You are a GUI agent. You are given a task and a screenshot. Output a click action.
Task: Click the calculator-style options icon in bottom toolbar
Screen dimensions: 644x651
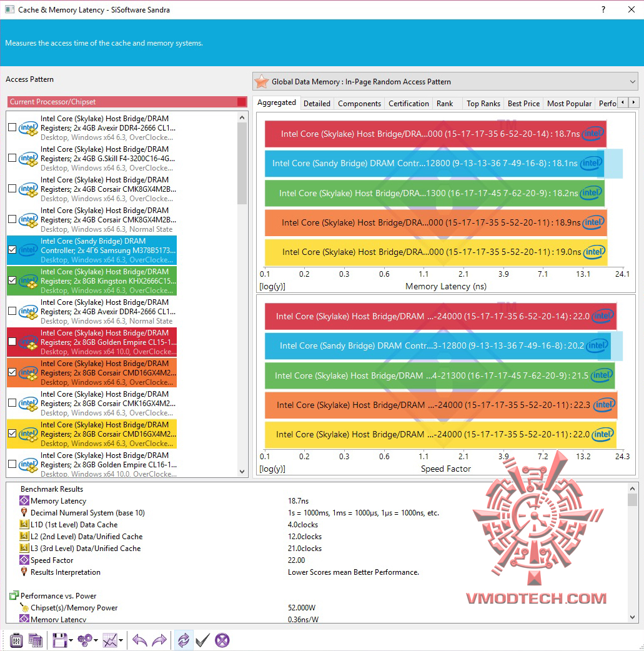tap(16, 640)
